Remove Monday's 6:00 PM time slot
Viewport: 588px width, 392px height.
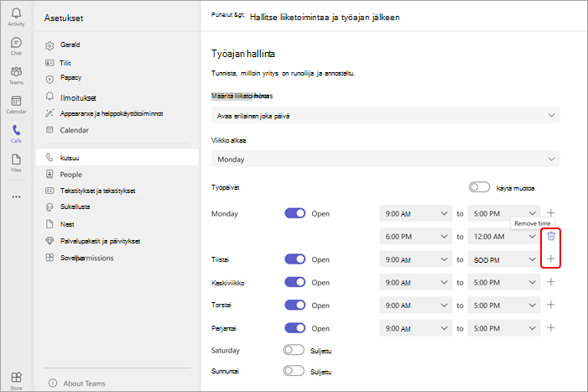tap(550, 236)
